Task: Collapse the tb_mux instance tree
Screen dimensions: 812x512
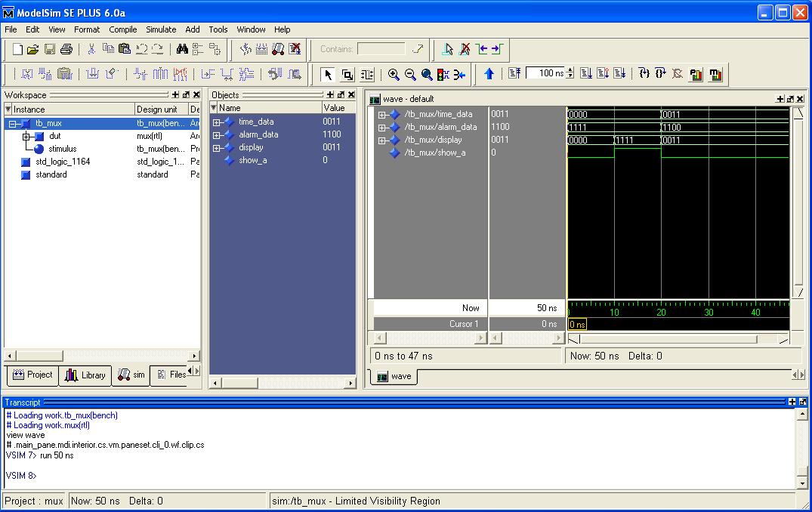Action: (x=12, y=124)
